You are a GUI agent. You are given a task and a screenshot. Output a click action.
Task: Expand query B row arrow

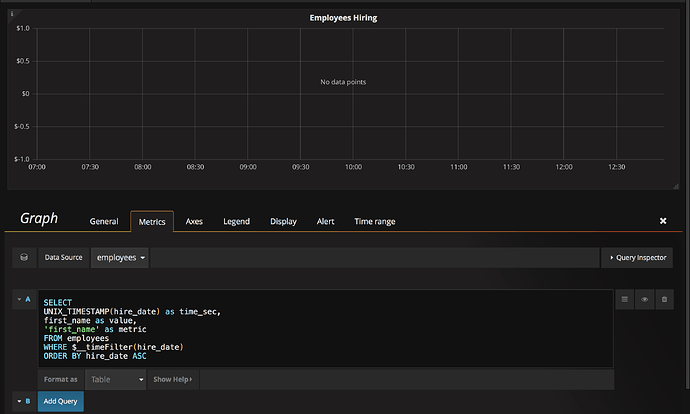[19, 401]
